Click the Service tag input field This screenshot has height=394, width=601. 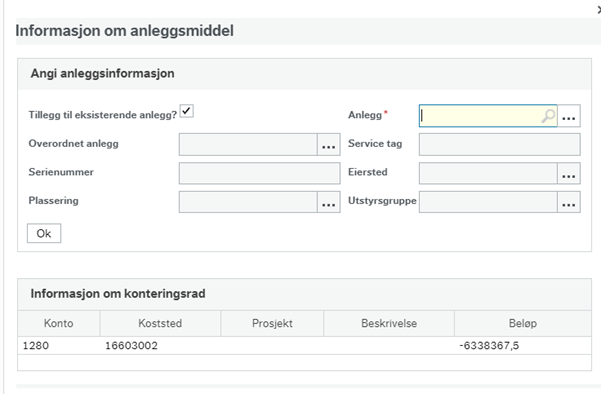pos(499,144)
